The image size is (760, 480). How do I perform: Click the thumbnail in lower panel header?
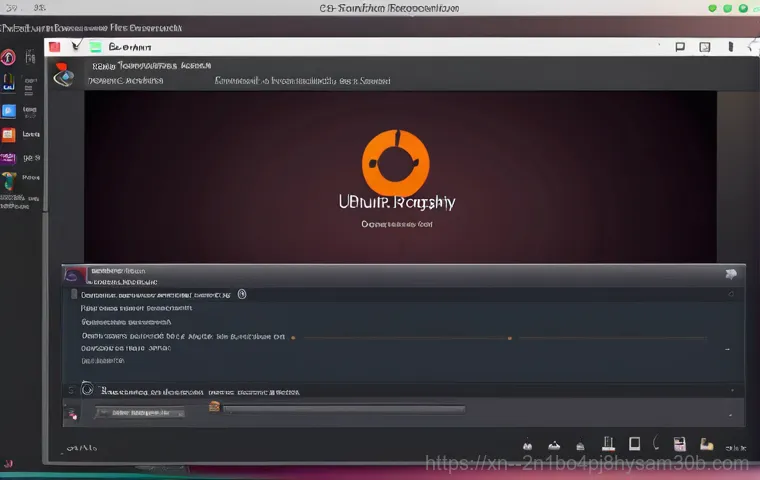pyautogui.click(x=75, y=275)
